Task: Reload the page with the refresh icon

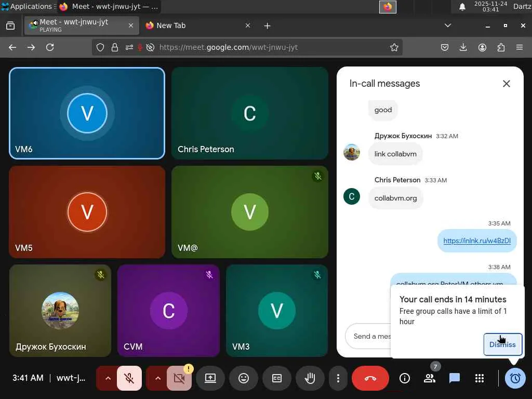Action: pos(50,47)
